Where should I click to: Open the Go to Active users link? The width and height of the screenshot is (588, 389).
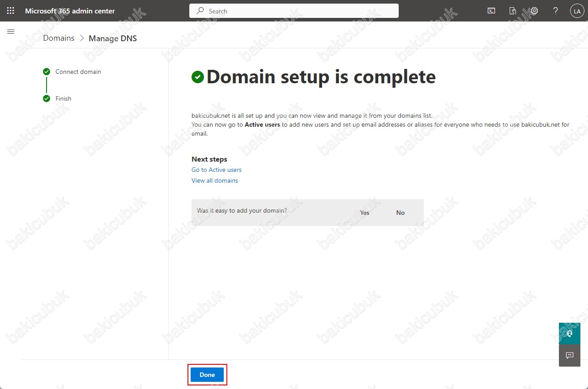pos(217,170)
